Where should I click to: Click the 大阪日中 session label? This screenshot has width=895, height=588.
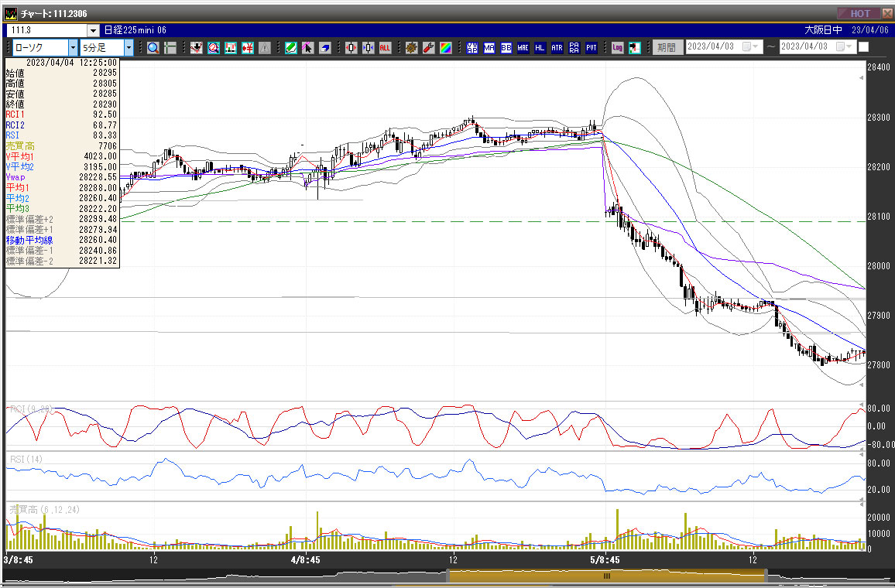[x=823, y=30]
